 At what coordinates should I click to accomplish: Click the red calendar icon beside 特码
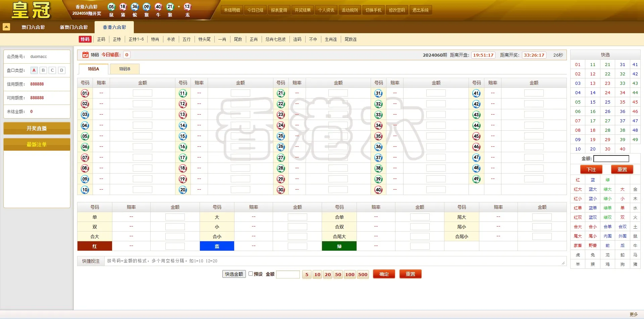point(85,55)
